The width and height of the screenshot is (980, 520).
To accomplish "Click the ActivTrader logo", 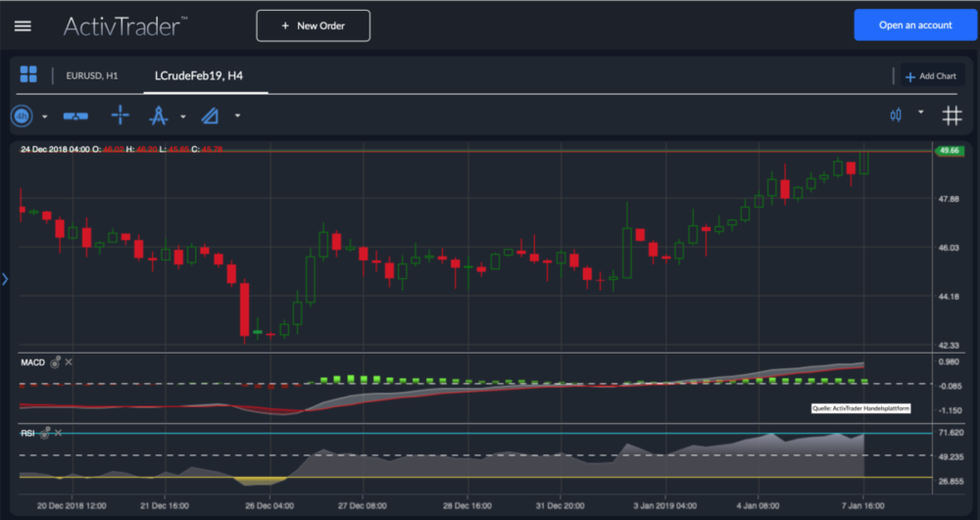I will click(x=125, y=26).
